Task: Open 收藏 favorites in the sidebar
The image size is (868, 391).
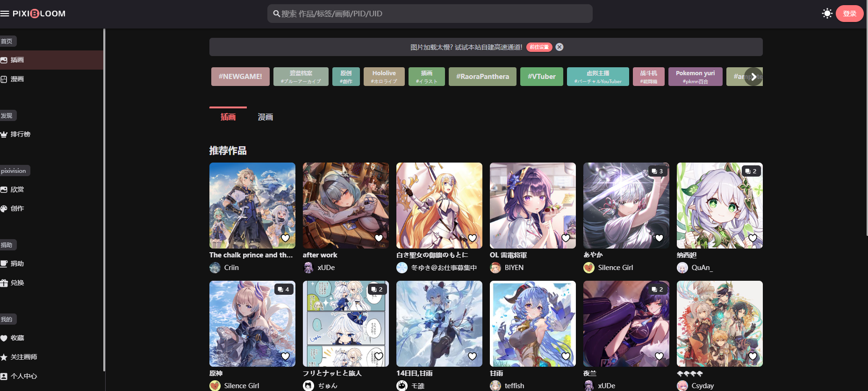Action: 17,338
